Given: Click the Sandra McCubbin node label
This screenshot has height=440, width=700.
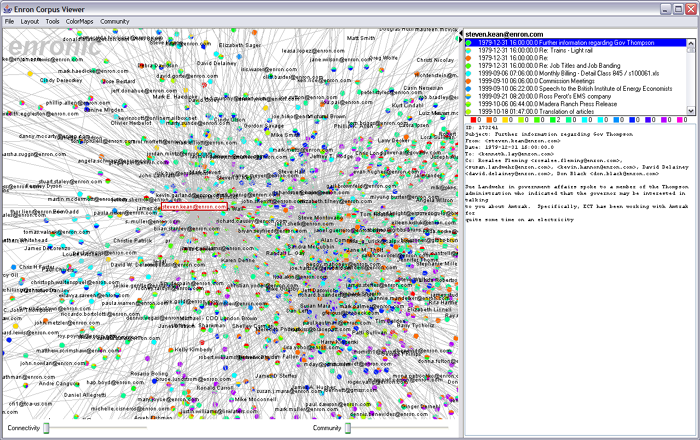Looking at the screenshot, I should pos(310,247).
